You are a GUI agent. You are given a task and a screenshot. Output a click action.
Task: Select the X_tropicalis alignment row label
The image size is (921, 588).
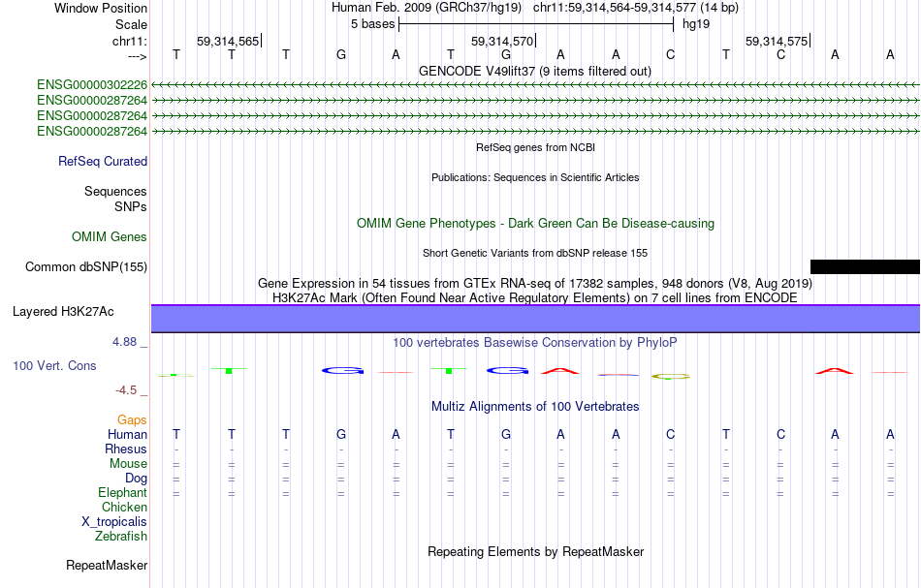click(x=114, y=522)
